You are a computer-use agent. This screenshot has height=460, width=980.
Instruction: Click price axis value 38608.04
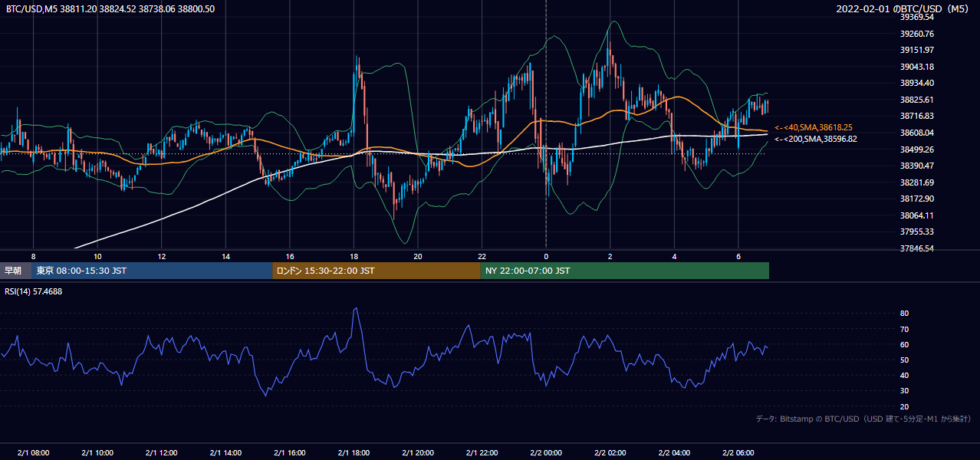[916, 133]
